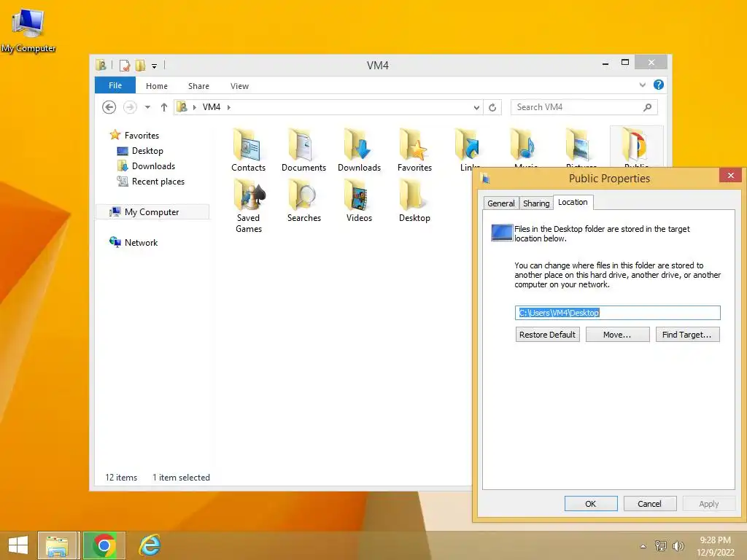Screen dimensions: 747x560
Task: Open Explorer help question mark
Action: 659,85
